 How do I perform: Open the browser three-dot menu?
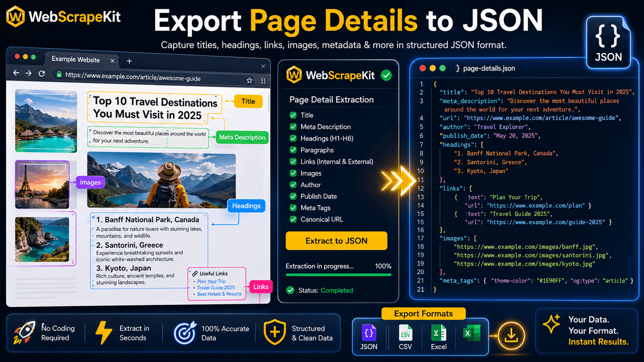pyautogui.click(x=263, y=81)
